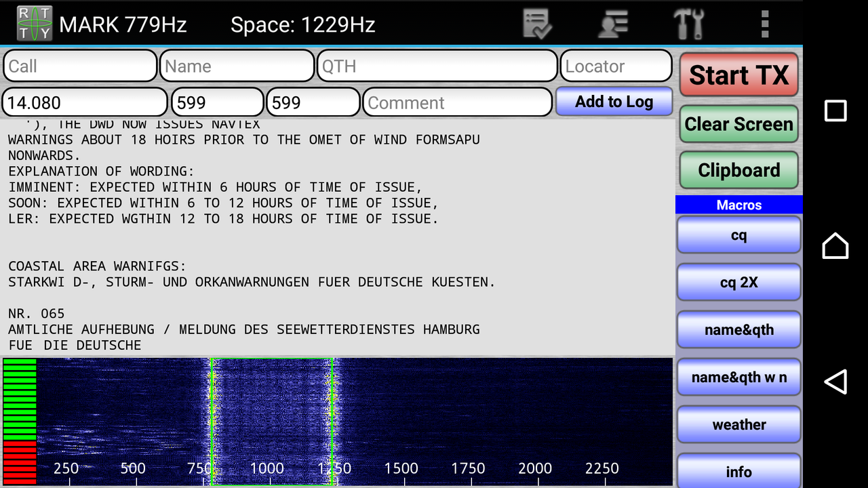Focus the first 599 report field
The height and width of the screenshot is (488, 868).
[217, 102]
